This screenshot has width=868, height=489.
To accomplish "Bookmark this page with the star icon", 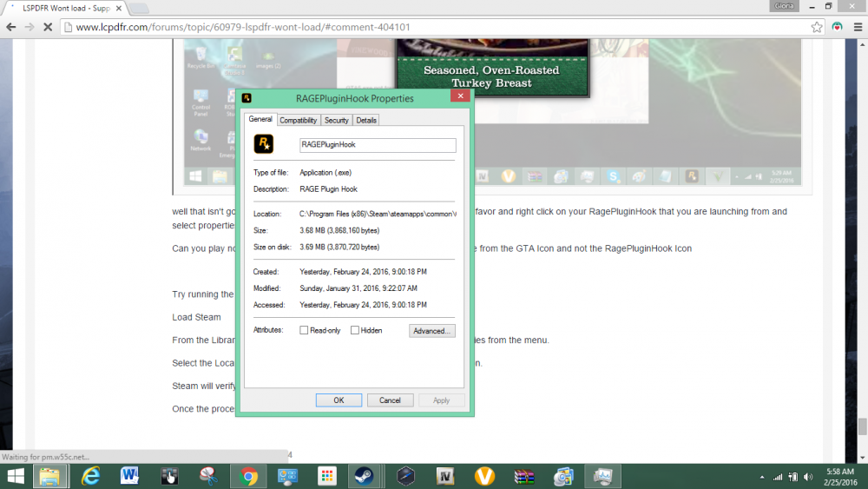I will [817, 27].
